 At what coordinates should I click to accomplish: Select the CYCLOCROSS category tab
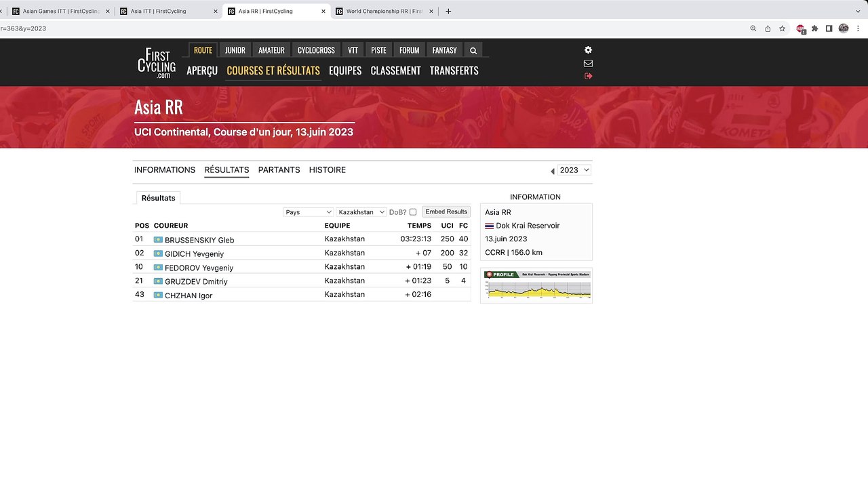coord(316,50)
